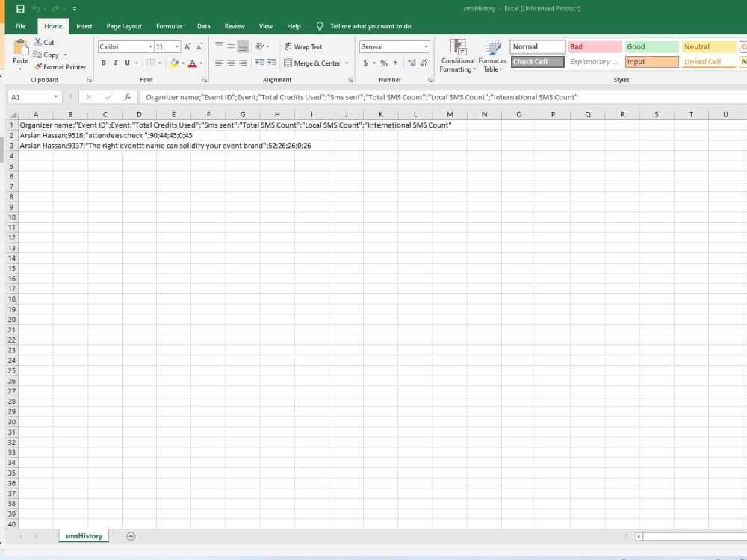Open Customize Quick Access Toolbar arrow
This screenshot has height=560, width=747.
click(x=75, y=9)
